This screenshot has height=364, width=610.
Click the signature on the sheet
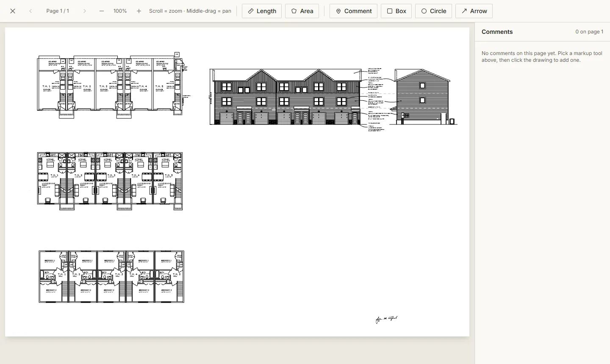[386, 320]
